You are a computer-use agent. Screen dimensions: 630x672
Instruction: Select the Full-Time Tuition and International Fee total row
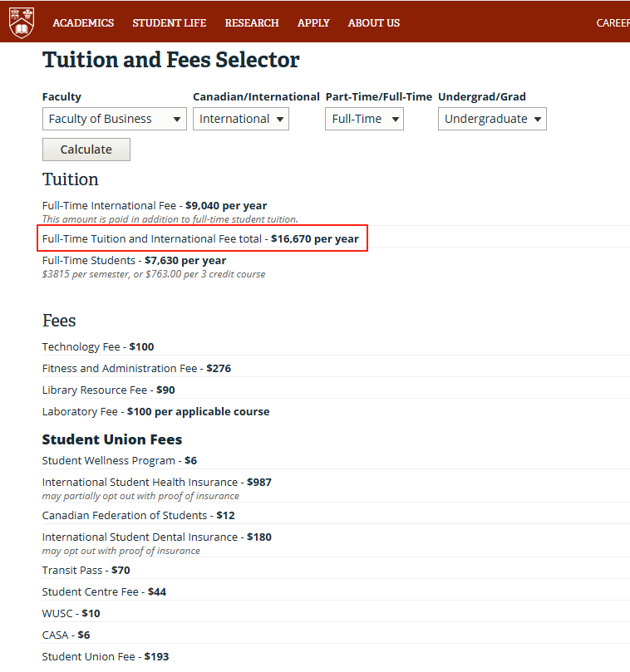point(200,238)
